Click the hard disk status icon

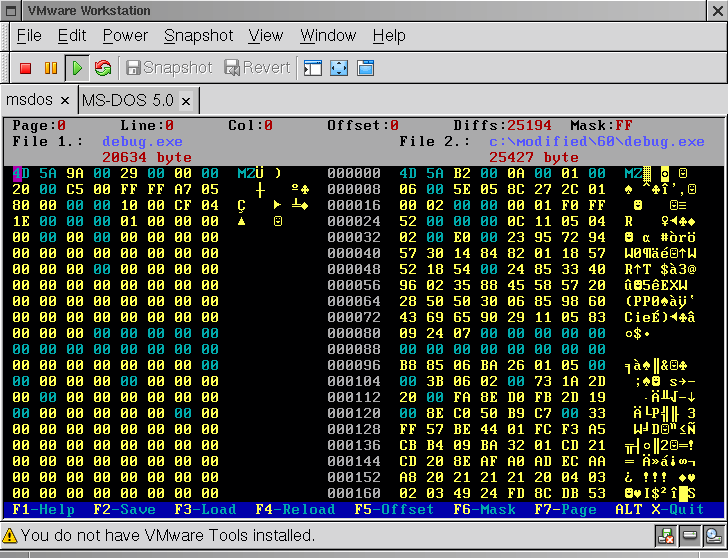click(x=689, y=536)
